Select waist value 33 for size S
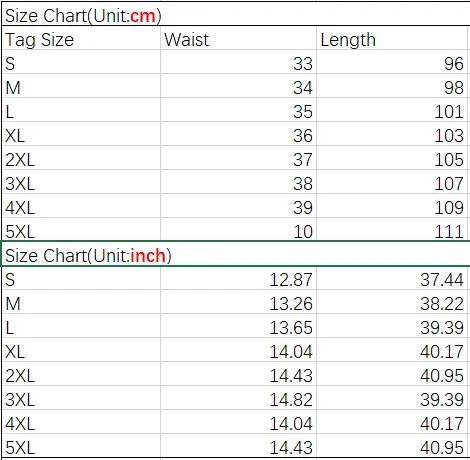The image size is (470, 460). point(238,62)
